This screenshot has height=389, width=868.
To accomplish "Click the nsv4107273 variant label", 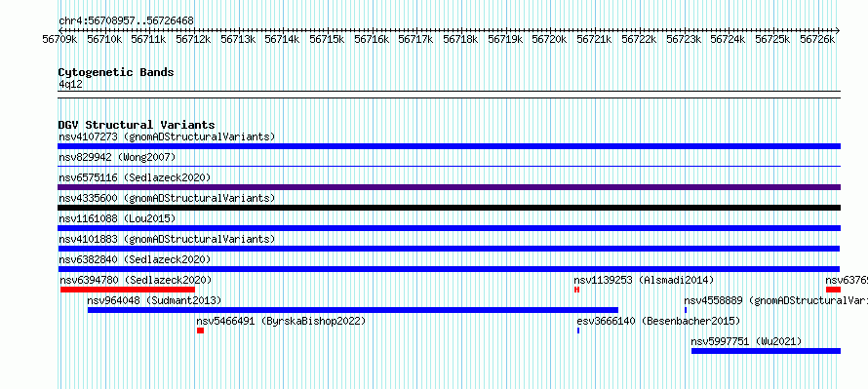I will pyautogui.click(x=167, y=136).
